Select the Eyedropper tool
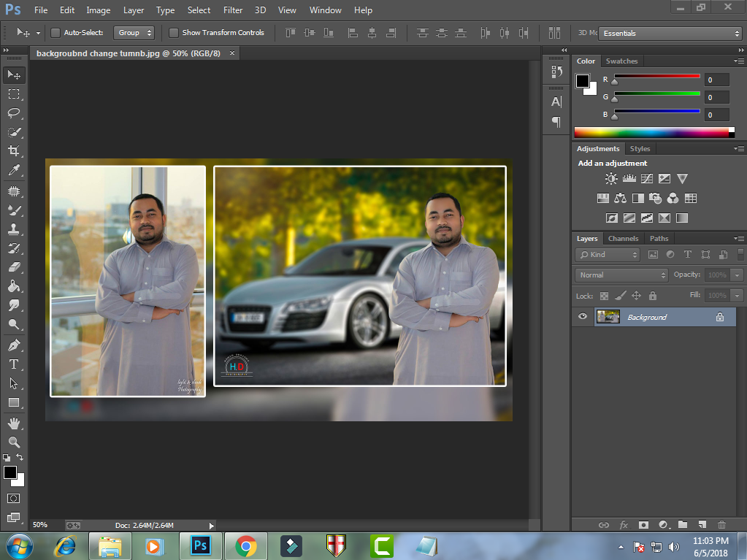This screenshot has width=747, height=560. (14, 170)
